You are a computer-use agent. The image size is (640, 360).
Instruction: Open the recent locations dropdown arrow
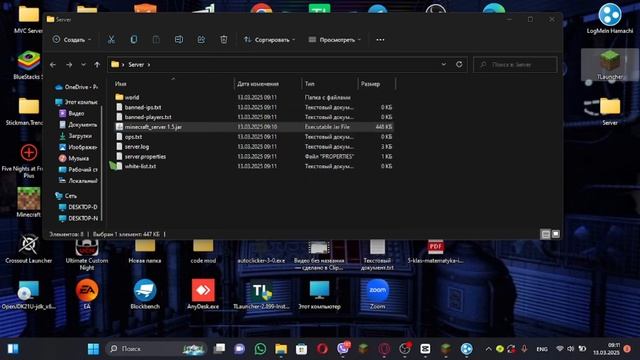83,64
